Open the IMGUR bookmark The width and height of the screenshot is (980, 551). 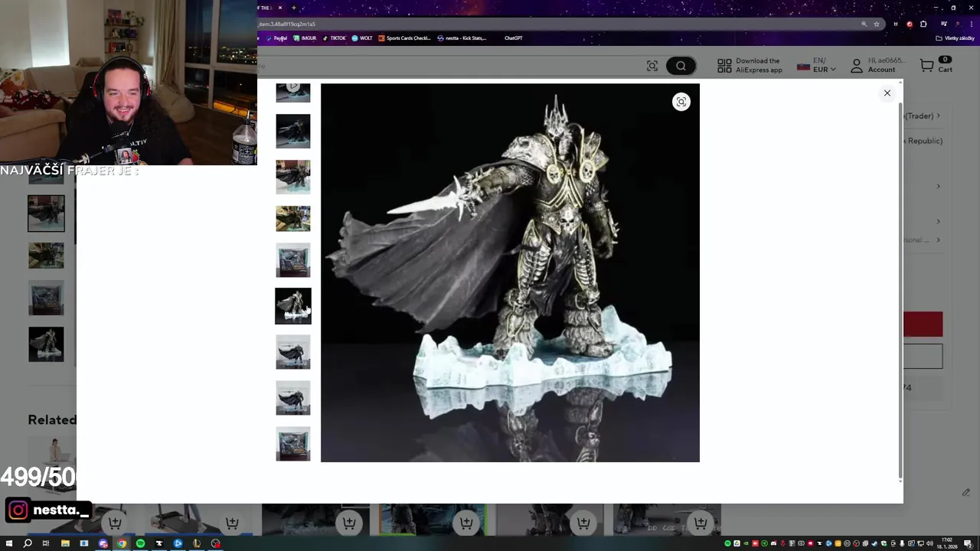pos(305,38)
